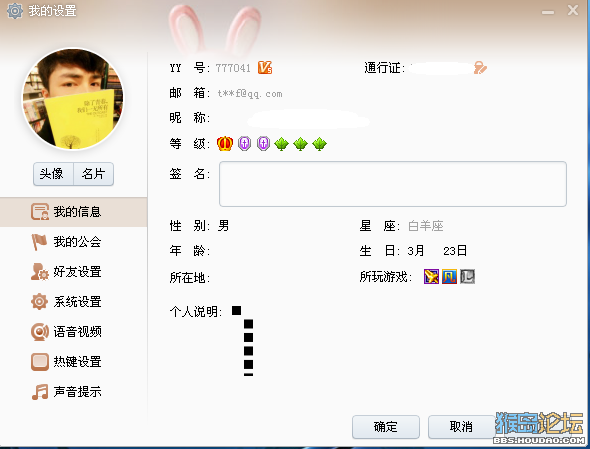Click the first purple shield level icon
This screenshot has height=449, width=590.
coord(245,143)
